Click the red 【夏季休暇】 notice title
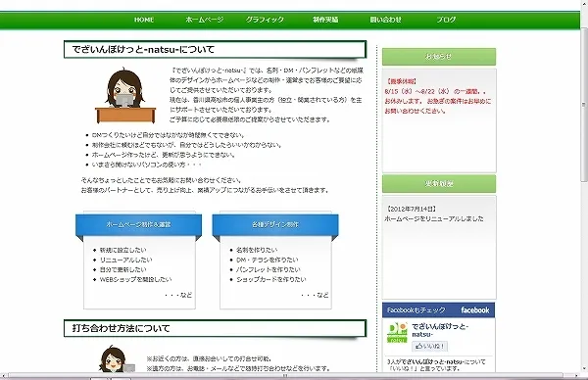This screenshot has width=588, height=380. click(x=401, y=81)
